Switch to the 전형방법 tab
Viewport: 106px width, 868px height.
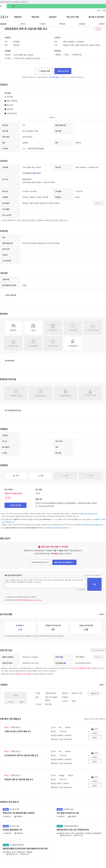click(82, 24)
